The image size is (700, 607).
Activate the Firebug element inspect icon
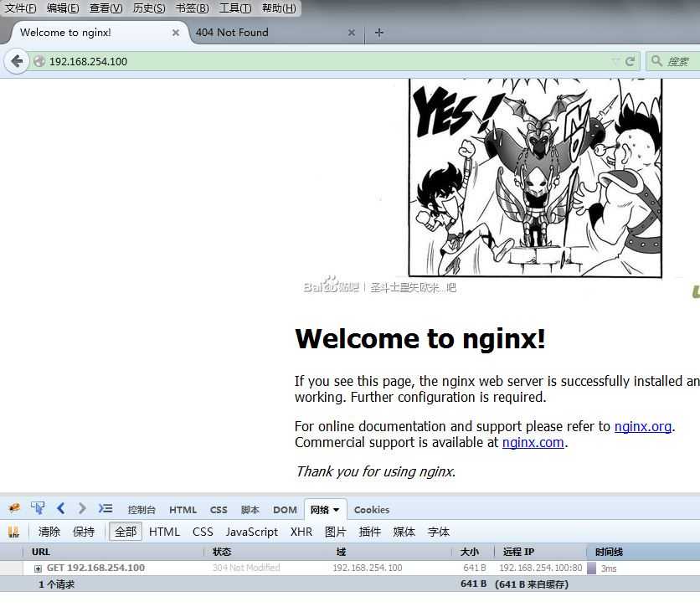click(38, 508)
